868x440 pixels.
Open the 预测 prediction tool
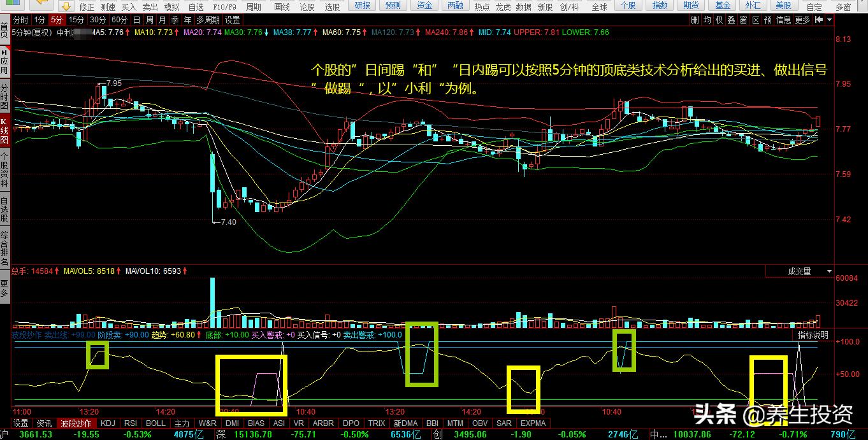pos(393,6)
